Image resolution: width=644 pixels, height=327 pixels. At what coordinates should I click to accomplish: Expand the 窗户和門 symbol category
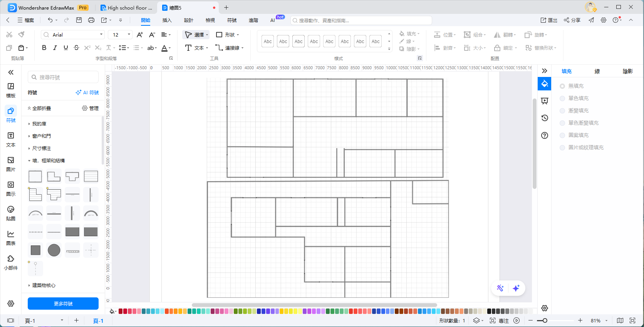point(41,136)
